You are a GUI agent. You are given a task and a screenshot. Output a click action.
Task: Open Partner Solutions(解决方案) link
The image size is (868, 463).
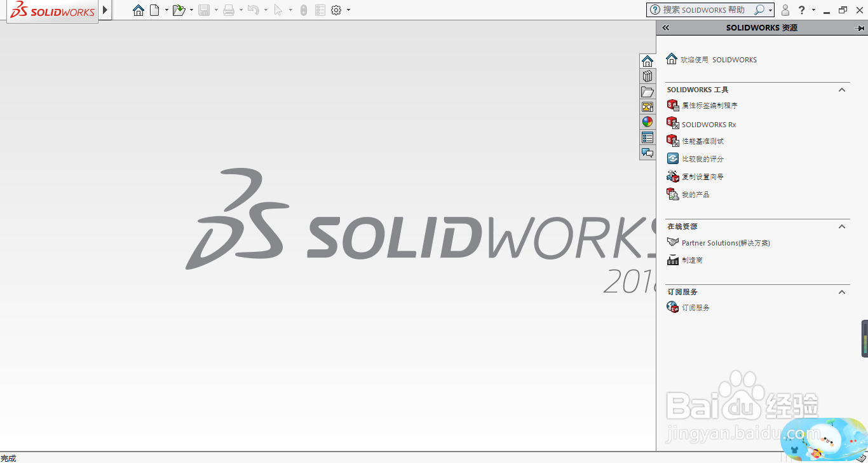coord(718,243)
